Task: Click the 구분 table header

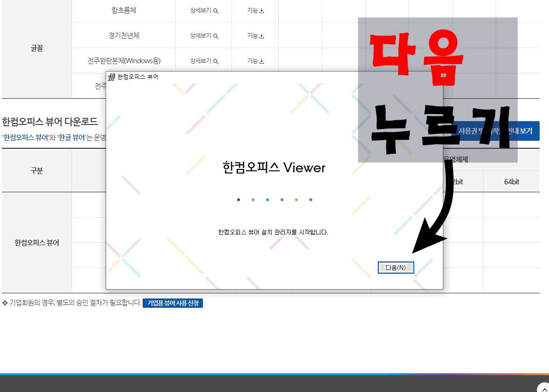Action: click(x=37, y=171)
